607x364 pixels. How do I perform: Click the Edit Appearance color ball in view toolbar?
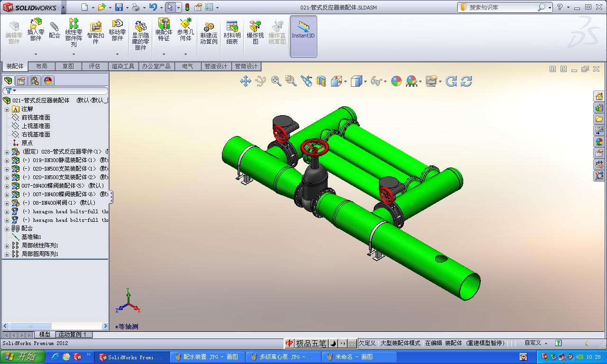tap(396, 81)
